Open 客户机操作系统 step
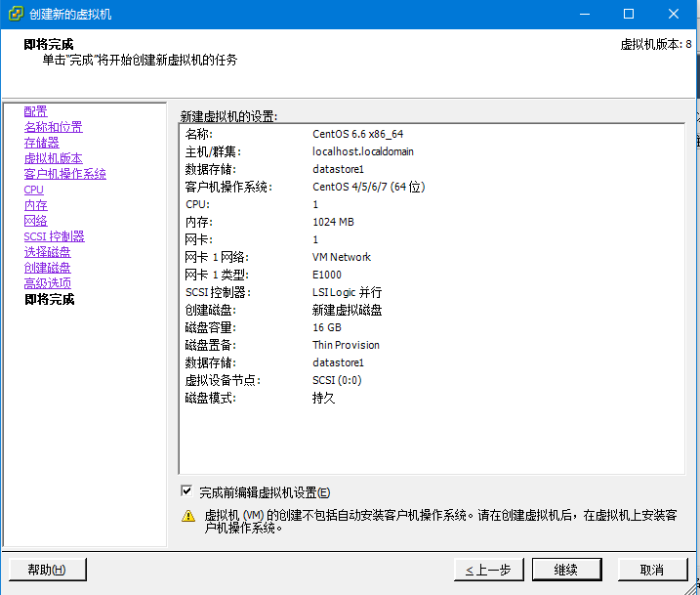Screen dimensions: 700x595 pos(65,174)
